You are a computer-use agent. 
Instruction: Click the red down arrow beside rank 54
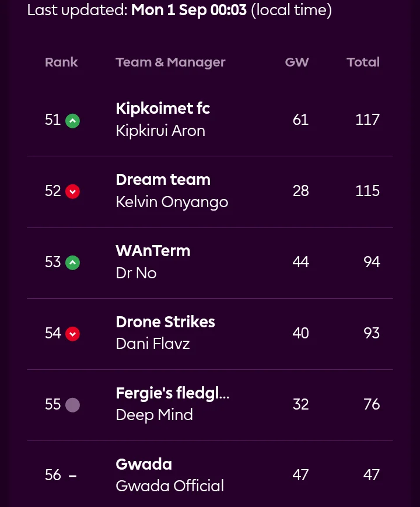[72, 334]
